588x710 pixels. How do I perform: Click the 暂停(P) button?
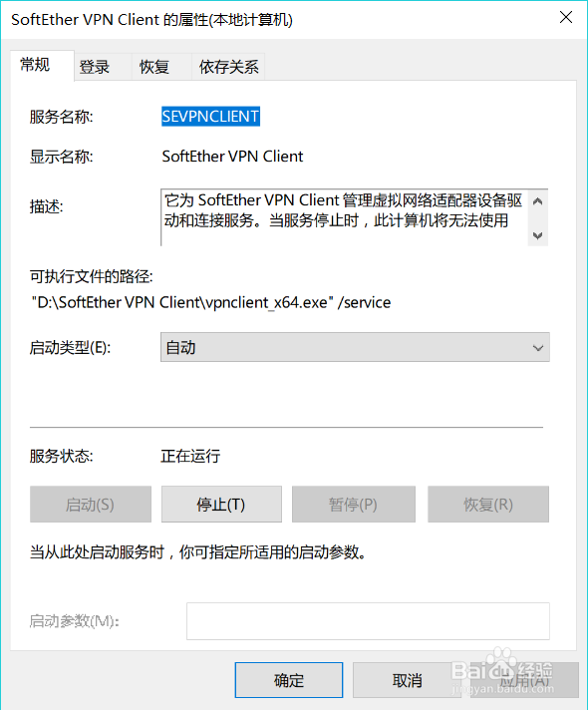(x=354, y=504)
